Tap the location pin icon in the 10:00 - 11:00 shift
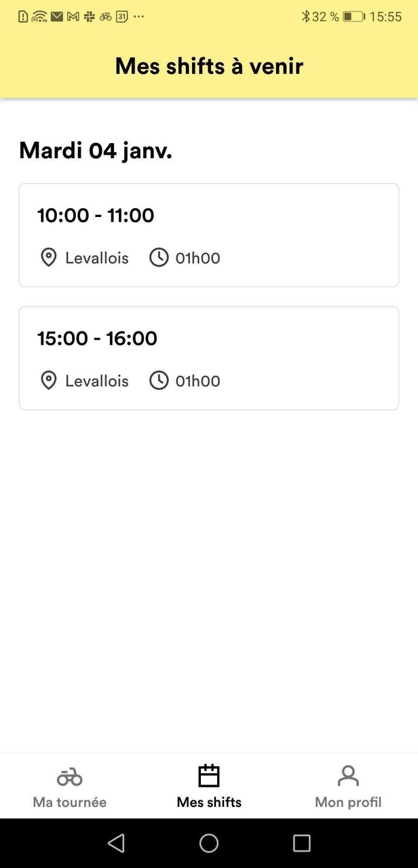The height and width of the screenshot is (868, 418). tap(48, 258)
